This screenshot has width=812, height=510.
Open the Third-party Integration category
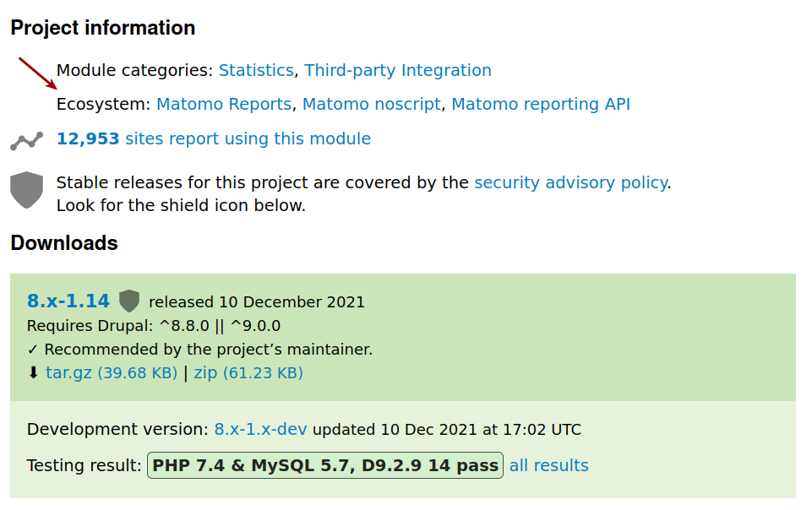[398, 70]
